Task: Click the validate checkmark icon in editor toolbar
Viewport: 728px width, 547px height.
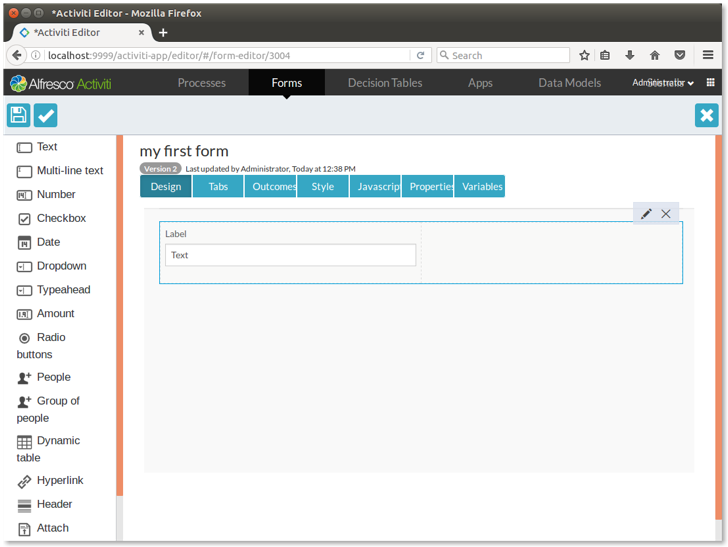Action: [x=46, y=115]
